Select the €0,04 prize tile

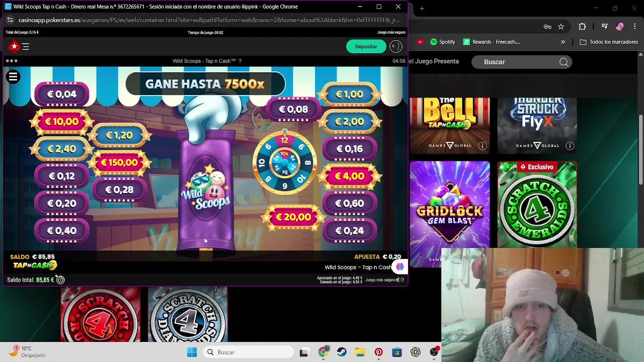tap(62, 94)
